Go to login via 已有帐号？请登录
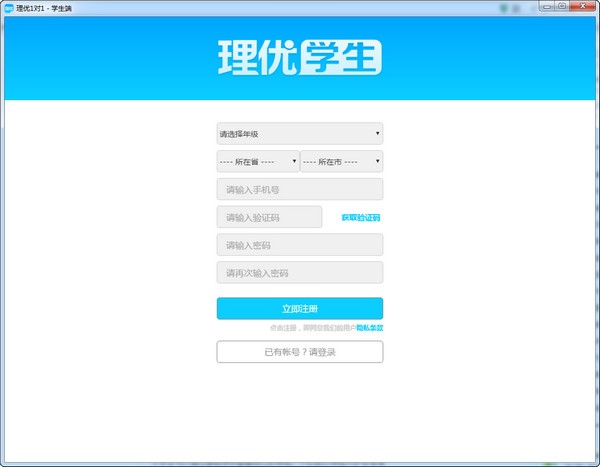600x467 pixels. click(300, 352)
